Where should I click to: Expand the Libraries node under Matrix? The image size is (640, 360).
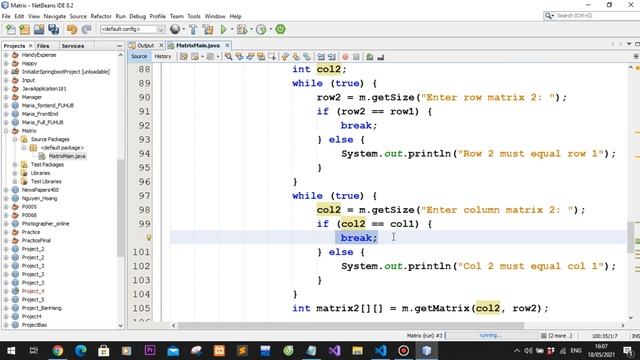tap(15, 173)
